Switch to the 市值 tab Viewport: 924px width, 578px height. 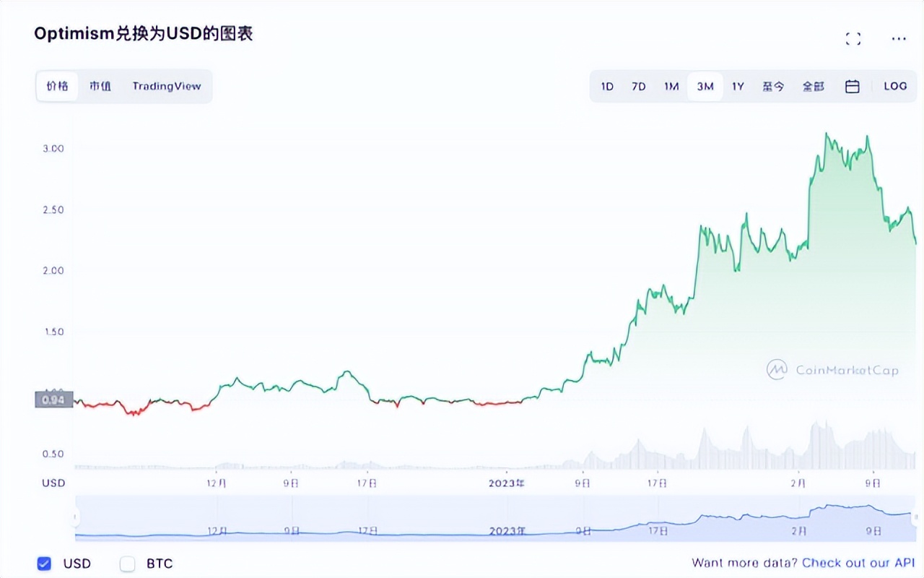[x=100, y=86]
